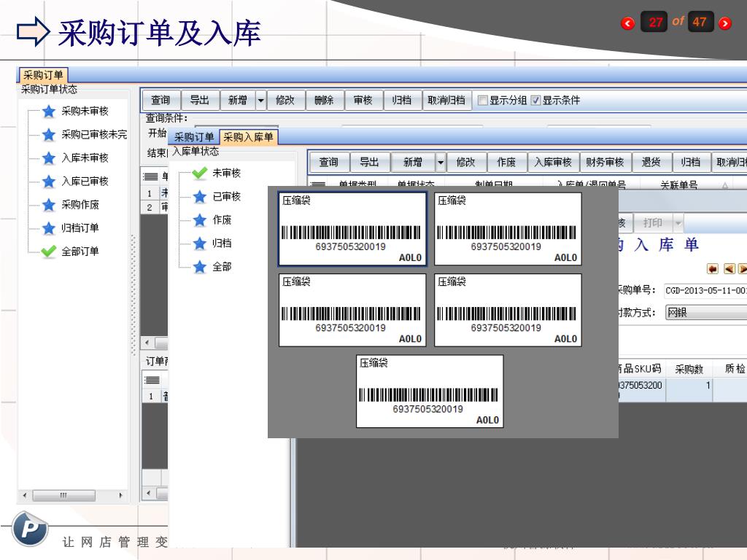Click the 采购单号 input field
Viewport: 747px width, 560px height.
tap(706, 290)
